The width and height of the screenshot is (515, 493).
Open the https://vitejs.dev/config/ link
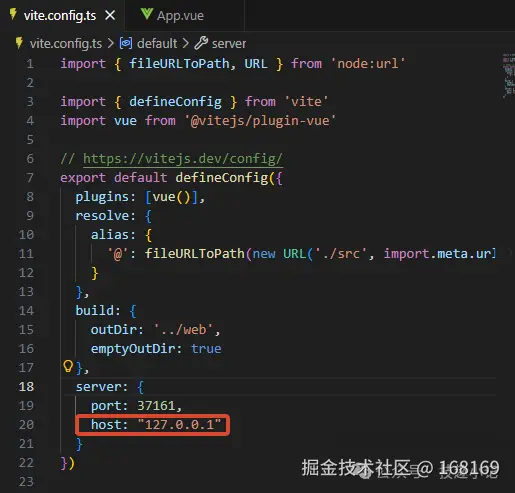point(183,159)
